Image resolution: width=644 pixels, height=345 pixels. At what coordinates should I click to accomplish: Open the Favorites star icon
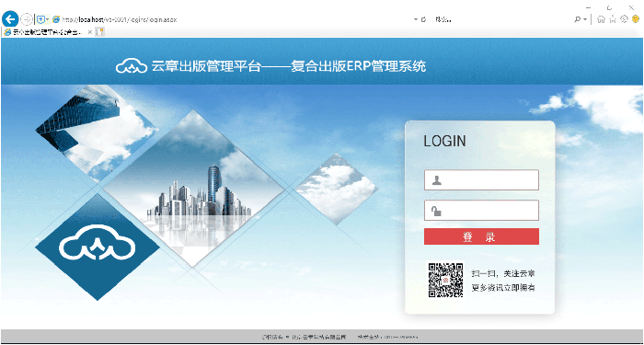point(613,19)
